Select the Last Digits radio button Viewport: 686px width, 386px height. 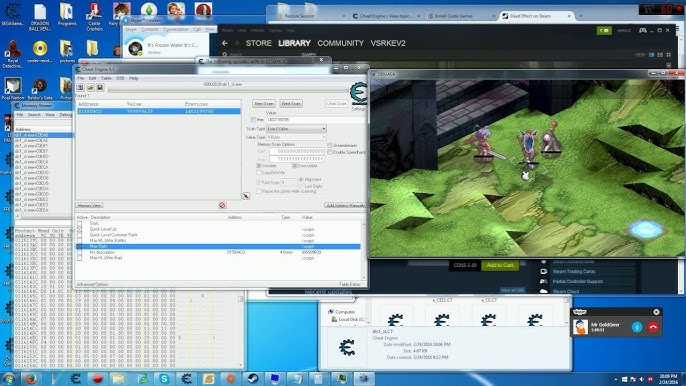click(301, 186)
